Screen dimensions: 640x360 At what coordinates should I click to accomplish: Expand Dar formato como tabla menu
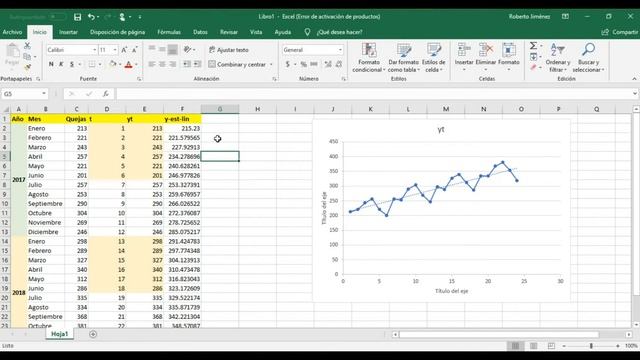pos(404,58)
